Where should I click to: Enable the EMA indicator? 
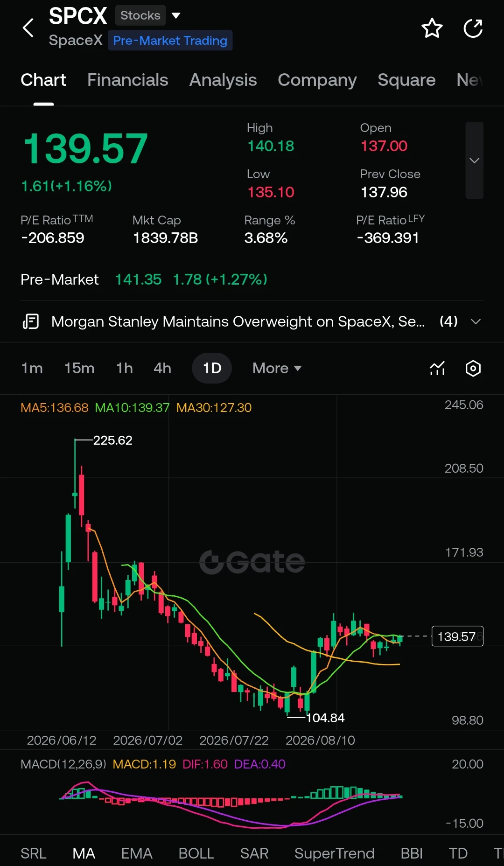[x=137, y=853]
